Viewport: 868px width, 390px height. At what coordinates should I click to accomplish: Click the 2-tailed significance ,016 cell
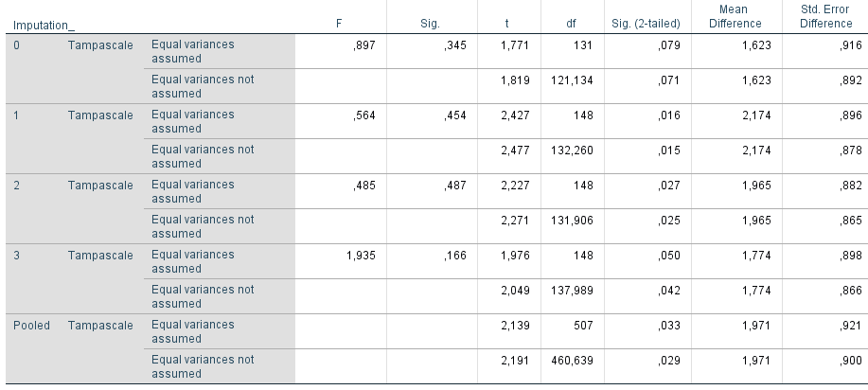668,115
